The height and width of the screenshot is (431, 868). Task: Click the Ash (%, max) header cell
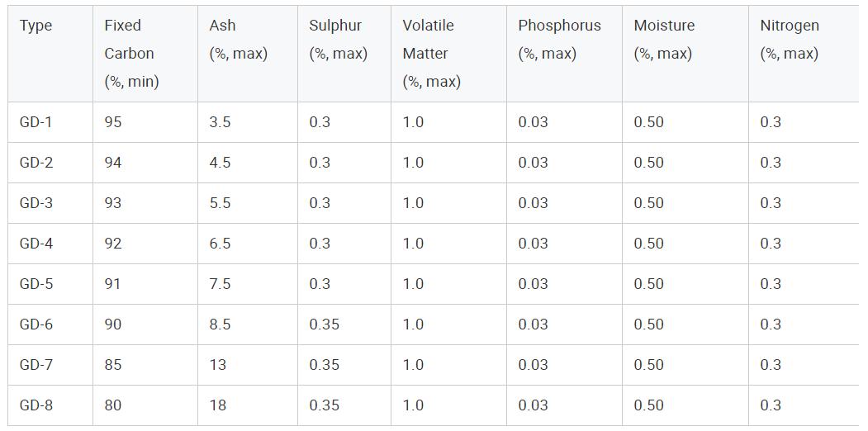(238, 40)
